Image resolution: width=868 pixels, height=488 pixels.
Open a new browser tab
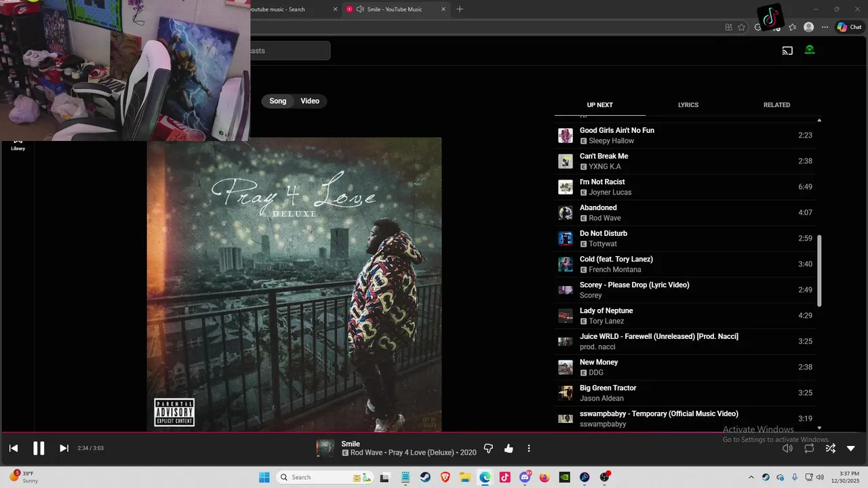(x=460, y=9)
